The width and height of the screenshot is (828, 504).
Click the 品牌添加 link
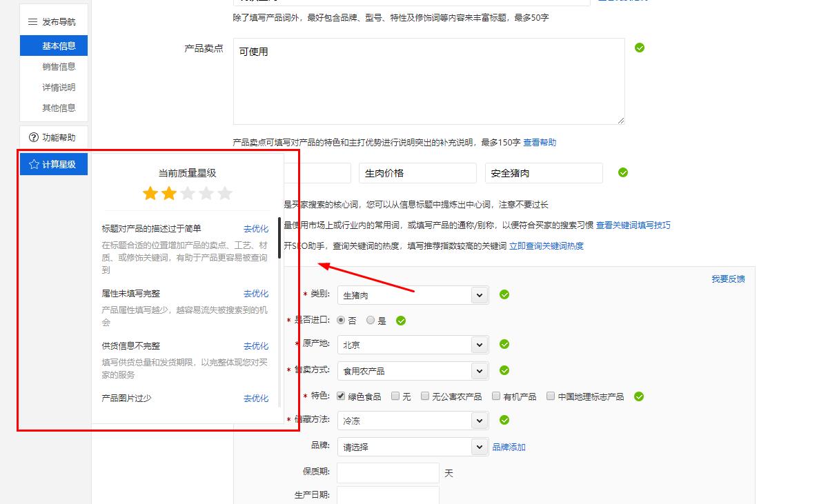point(511,447)
